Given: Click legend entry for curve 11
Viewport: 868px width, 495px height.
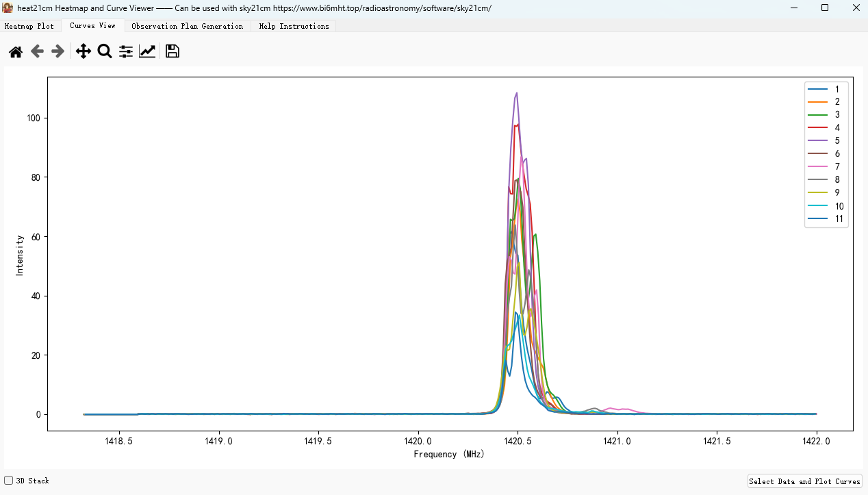Looking at the screenshot, I should click(x=839, y=220).
